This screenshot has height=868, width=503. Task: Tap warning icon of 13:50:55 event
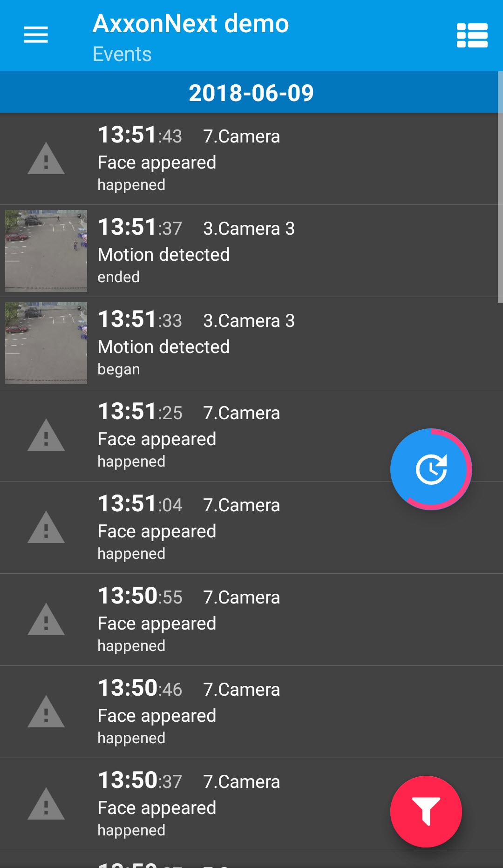pos(46,620)
